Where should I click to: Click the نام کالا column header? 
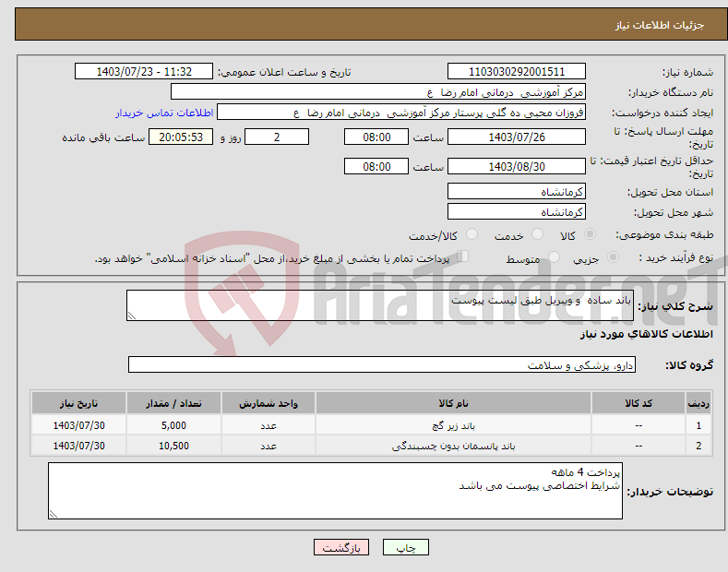[x=453, y=403]
